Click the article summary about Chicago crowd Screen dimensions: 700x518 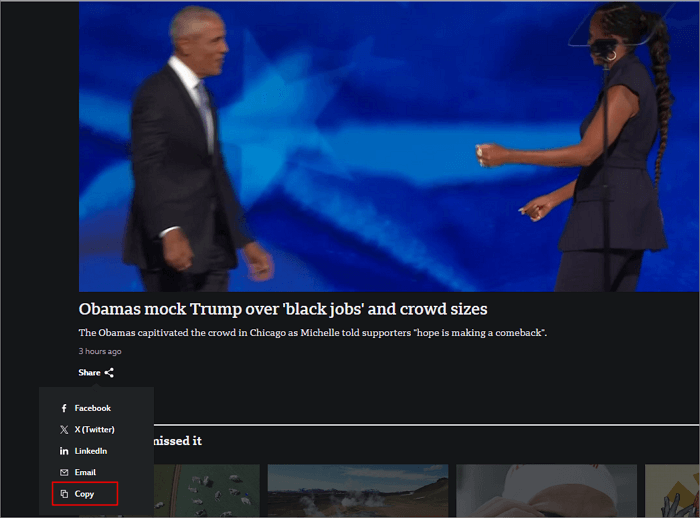pyautogui.click(x=312, y=333)
